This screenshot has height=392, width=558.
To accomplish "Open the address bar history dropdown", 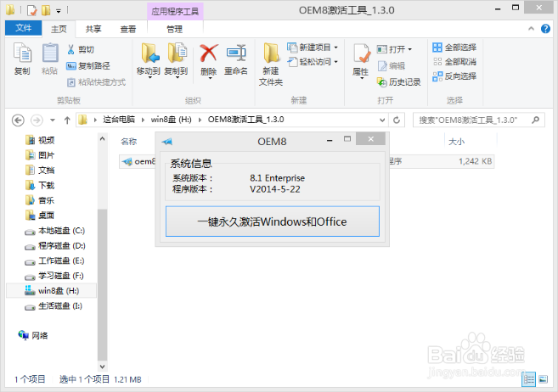I will (x=382, y=120).
